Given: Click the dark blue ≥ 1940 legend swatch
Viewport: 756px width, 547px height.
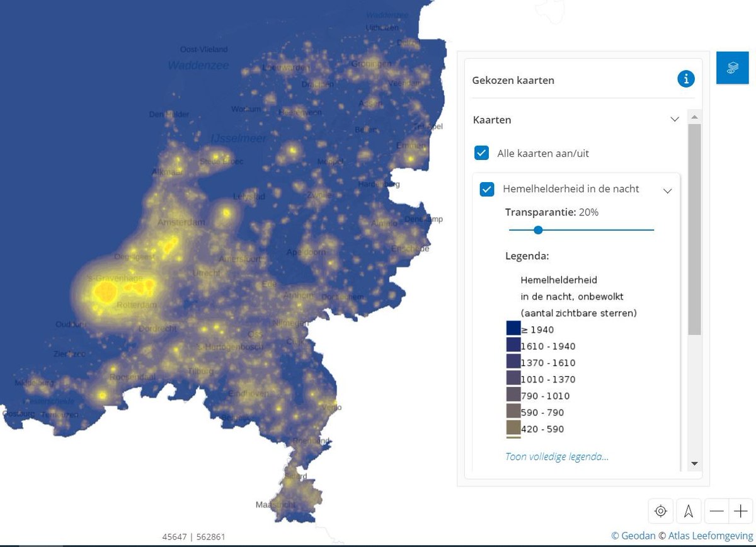Looking at the screenshot, I should (x=512, y=328).
